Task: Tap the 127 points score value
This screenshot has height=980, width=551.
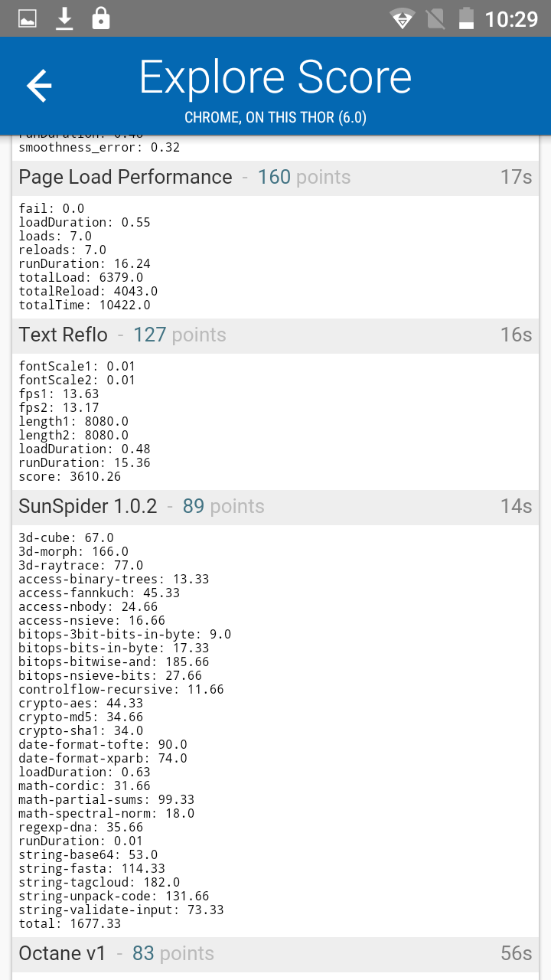Action: pyautogui.click(x=179, y=335)
